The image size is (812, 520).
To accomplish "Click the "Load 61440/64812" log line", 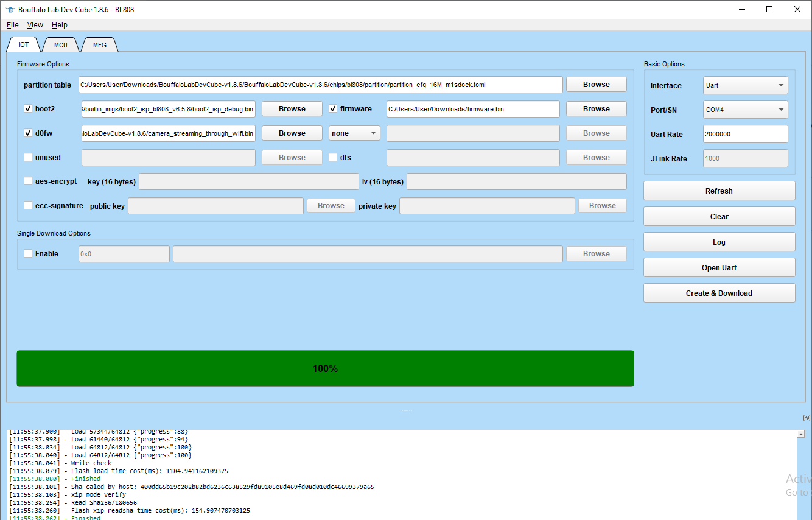I will coord(99,440).
